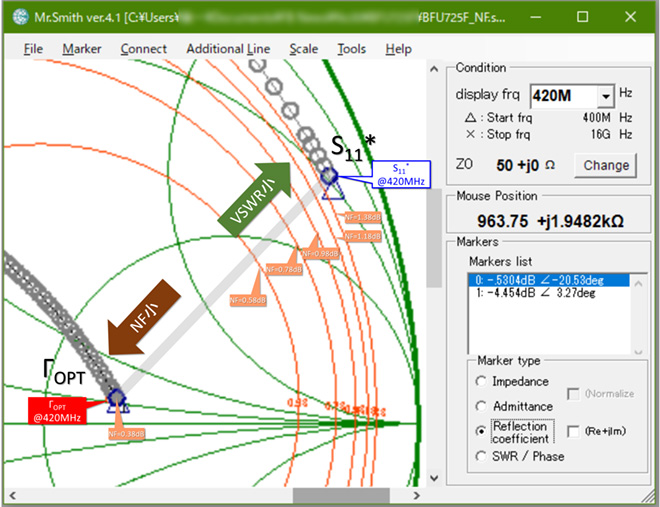This screenshot has height=507, width=660.
Task: Open the Scale menu
Action: [x=304, y=49]
